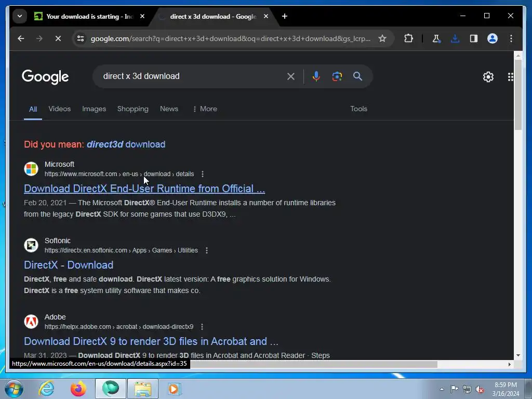Click the Microsoft favicon icon
This screenshot has width=532, height=399.
pyautogui.click(x=31, y=169)
